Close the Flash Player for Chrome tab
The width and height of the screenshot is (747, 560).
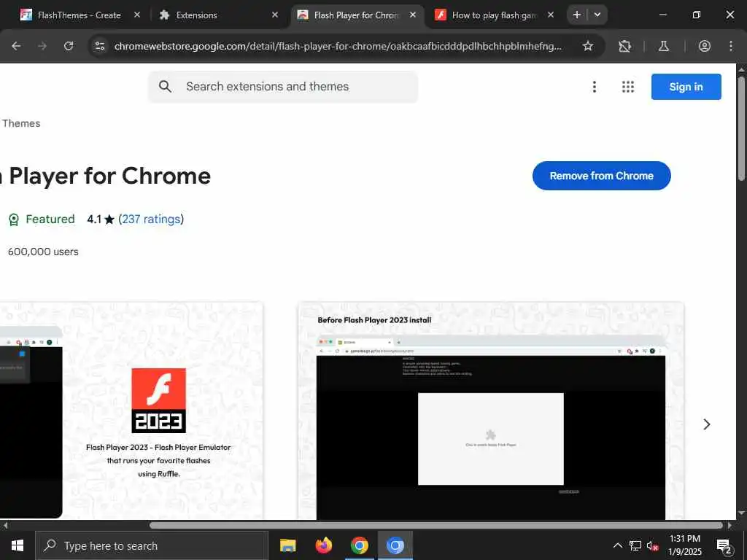[413, 15]
